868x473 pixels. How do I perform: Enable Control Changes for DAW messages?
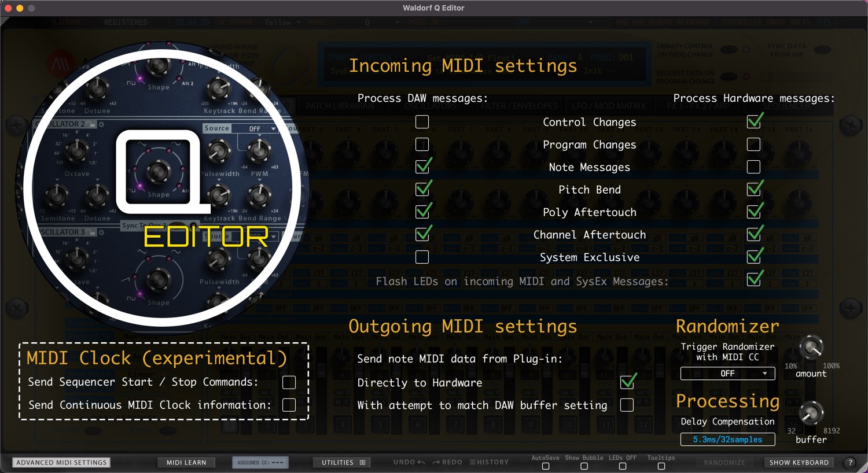[422, 122]
